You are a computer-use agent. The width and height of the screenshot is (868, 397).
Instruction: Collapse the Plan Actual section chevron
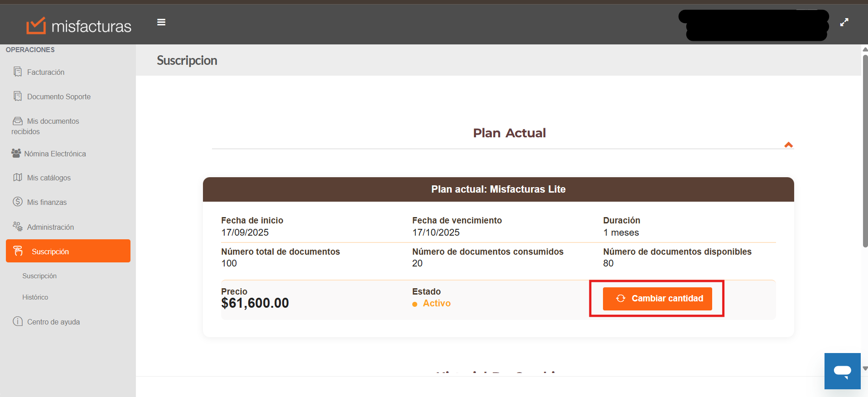(788, 145)
